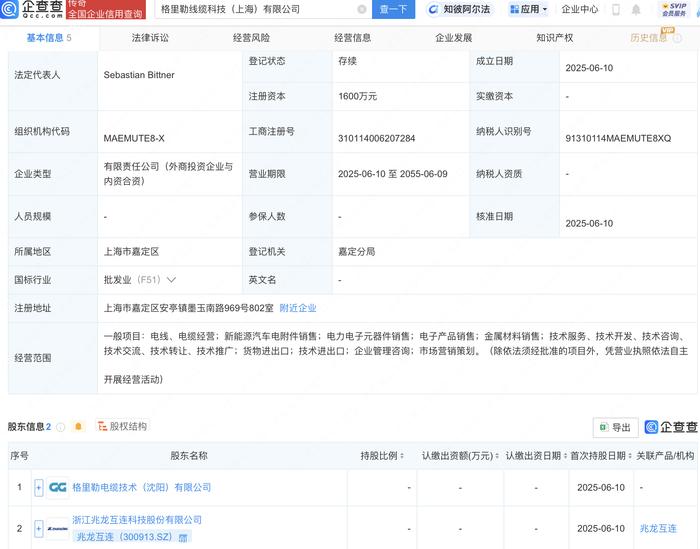Click taxpayer ID 91310114MAEMUTE8XQ

tap(618, 138)
